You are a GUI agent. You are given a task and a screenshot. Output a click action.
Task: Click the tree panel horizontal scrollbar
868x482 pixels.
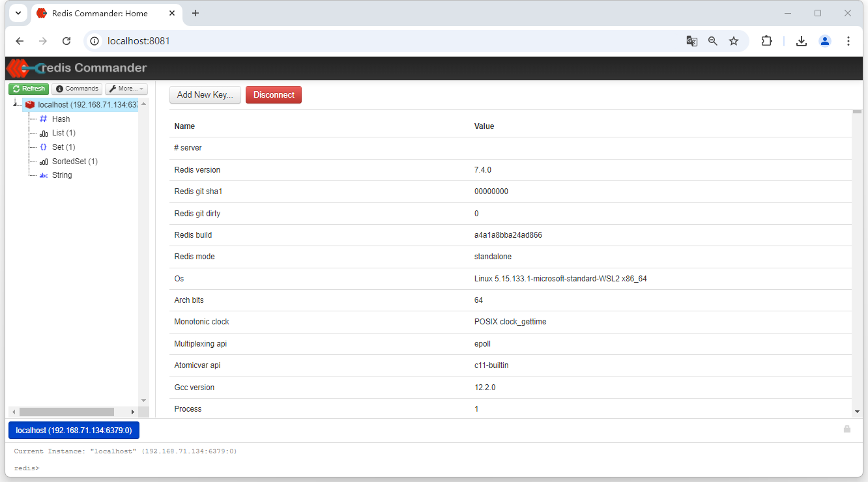click(66, 412)
